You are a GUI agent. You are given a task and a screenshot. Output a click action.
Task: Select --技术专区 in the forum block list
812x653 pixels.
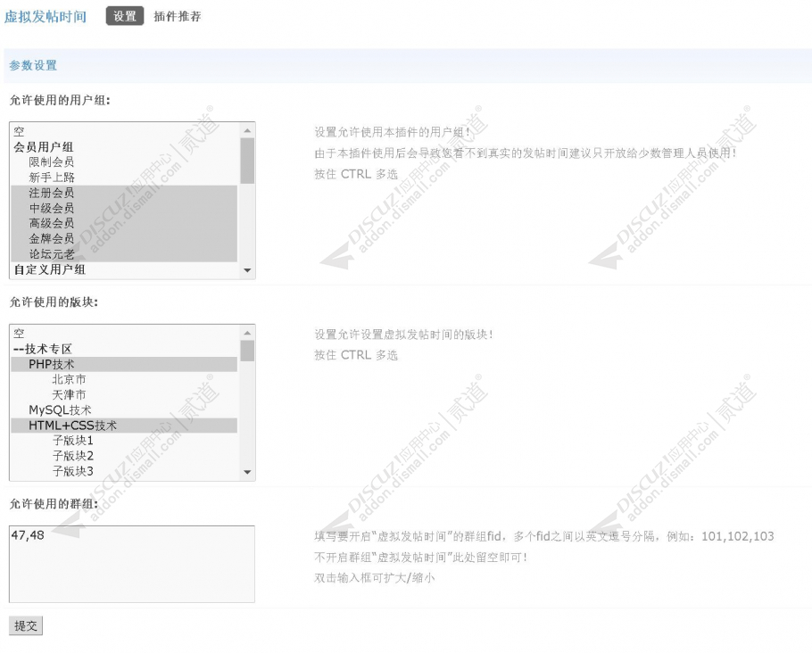tap(124, 349)
